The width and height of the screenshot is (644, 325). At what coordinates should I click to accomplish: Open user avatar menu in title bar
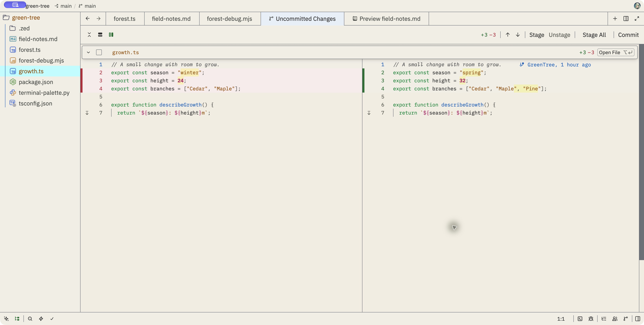point(637,6)
